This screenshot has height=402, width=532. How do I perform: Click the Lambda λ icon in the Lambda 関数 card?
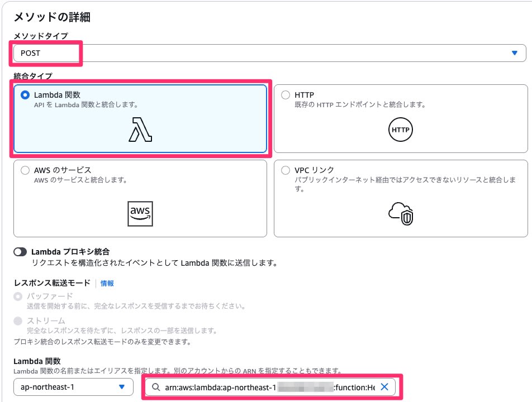point(141,129)
